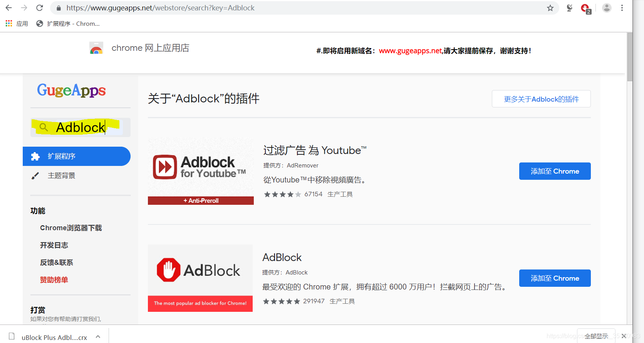
Task: Expand download item options chevron
Action: point(98,337)
